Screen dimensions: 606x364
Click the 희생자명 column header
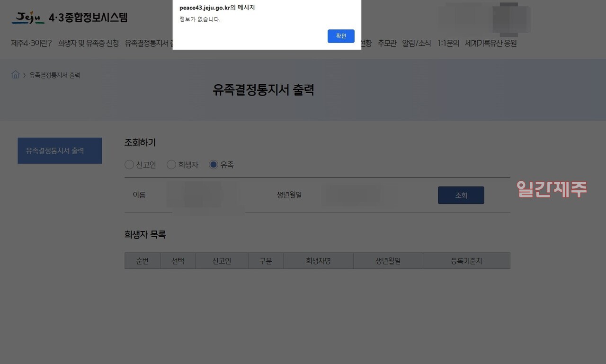[318, 260]
